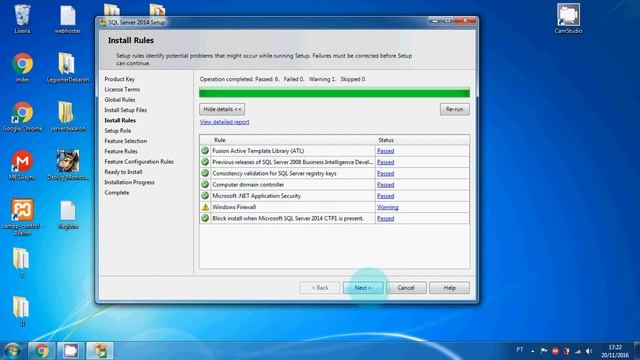Click the taskbar clock and date
This screenshot has height=360, width=640.
[x=615, y=351]
